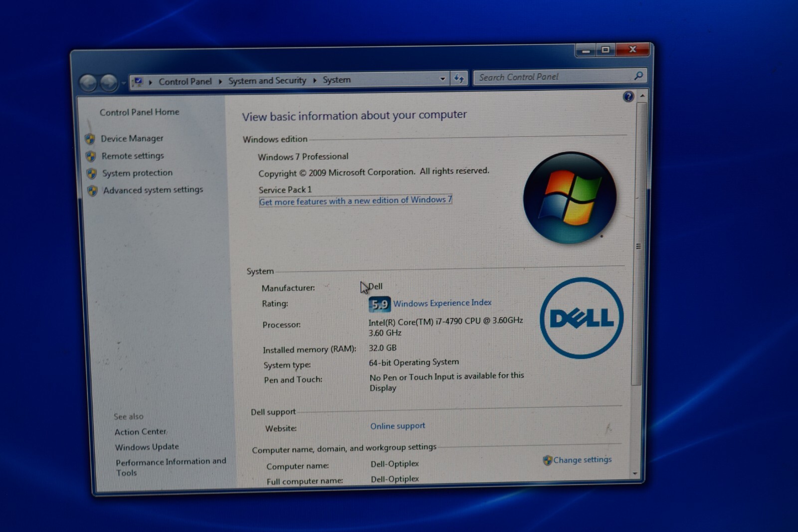Click Change settings for computer name
798x532 pixels.
click(582, 460)
